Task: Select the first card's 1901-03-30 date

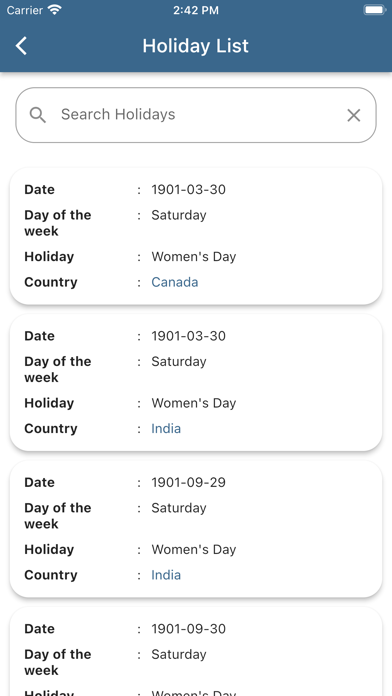Action: click(x=188, y=190)
